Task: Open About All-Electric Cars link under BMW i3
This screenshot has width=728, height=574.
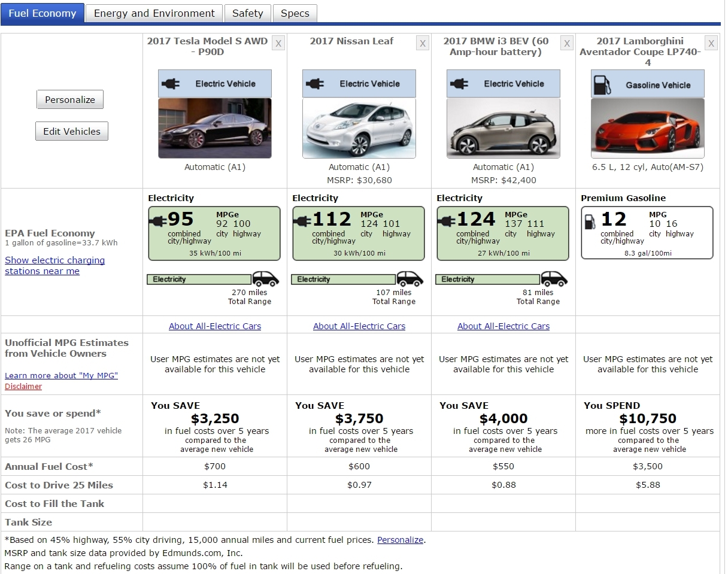Action: [503, 326]
